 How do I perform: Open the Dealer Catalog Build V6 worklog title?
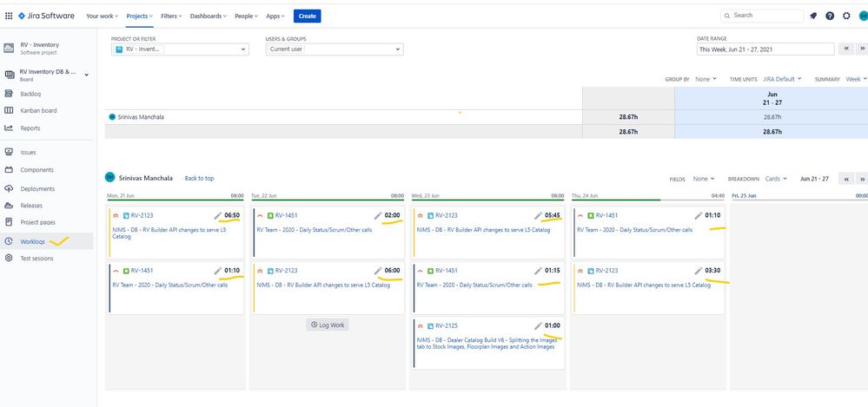point(487,344)
